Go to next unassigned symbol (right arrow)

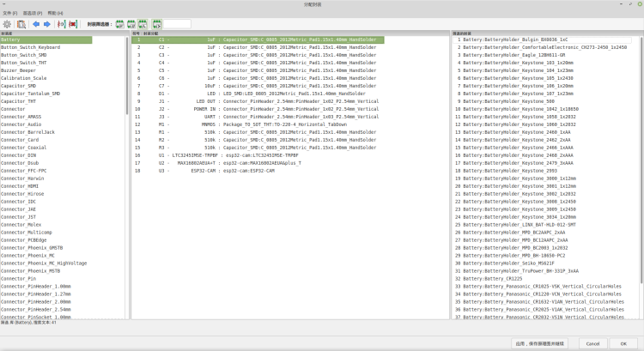[47, 24]
